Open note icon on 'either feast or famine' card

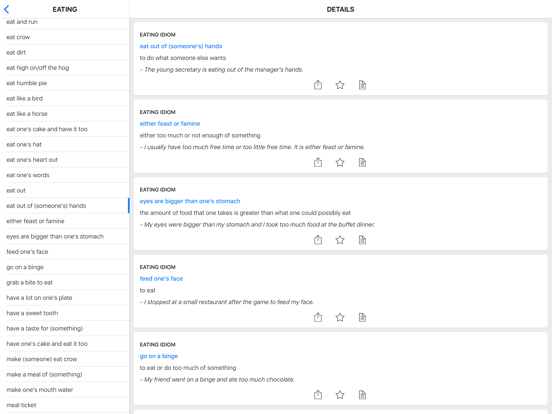[362, 162]
